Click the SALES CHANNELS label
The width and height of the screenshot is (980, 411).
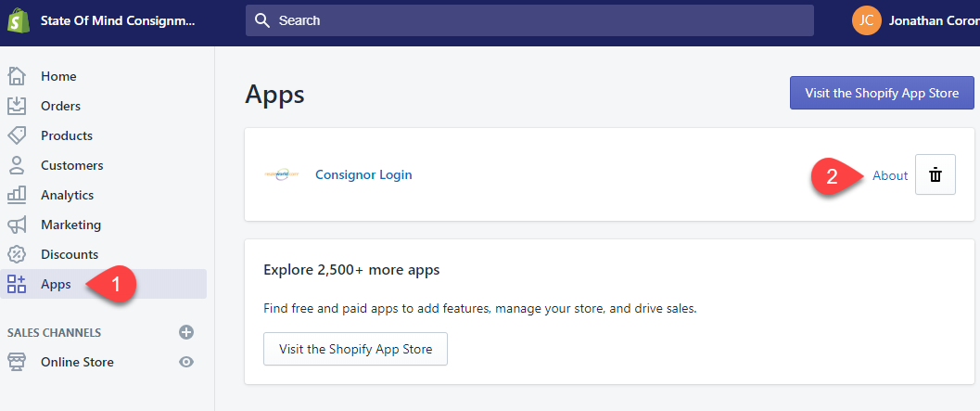(55, 332)
